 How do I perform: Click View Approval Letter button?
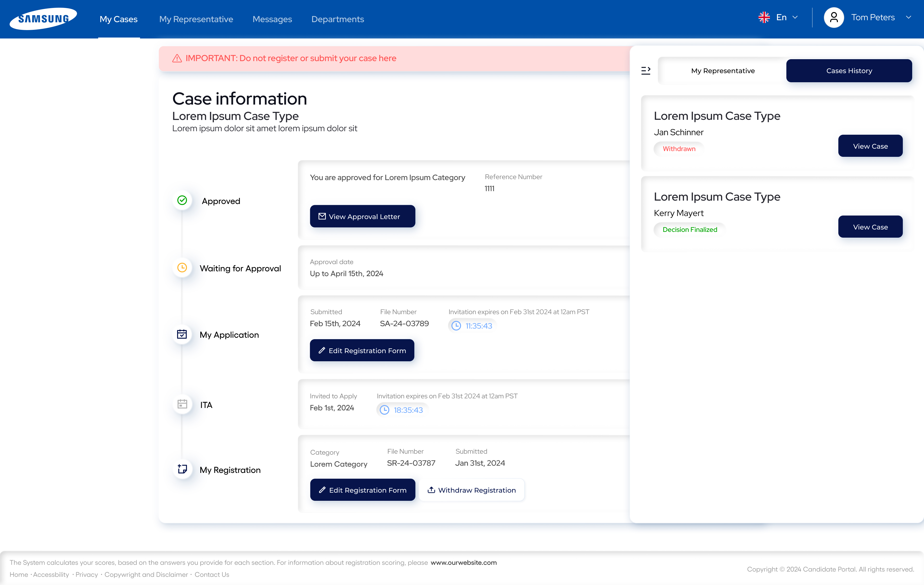coord(362,216)
